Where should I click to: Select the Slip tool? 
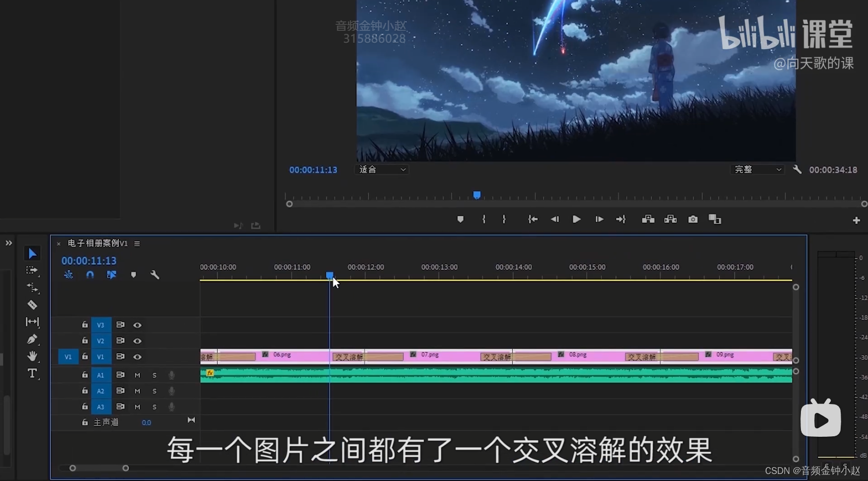pyautogui.click(x=32, y=322)
